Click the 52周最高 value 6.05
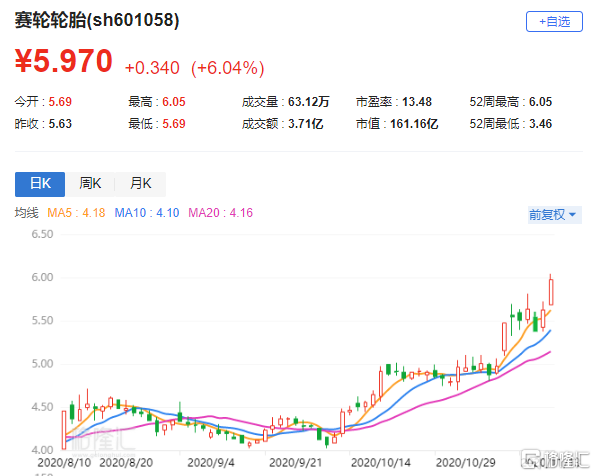596x476 pixels. click(x=541, y=102)
